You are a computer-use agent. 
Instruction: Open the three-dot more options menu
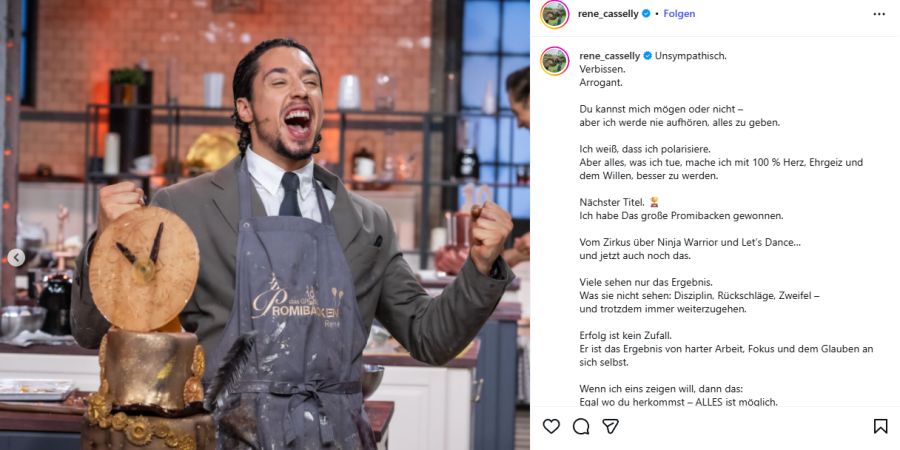[x=879, y=14]
